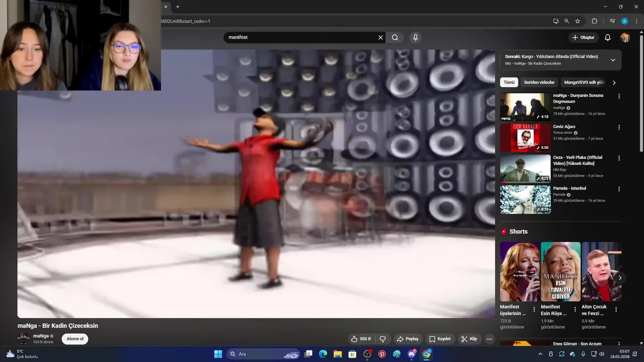Open options for maNga - Dunyanin Sonuna Dogmusum
Viewport: 644px width, 362px height.
tap(619, 96)
